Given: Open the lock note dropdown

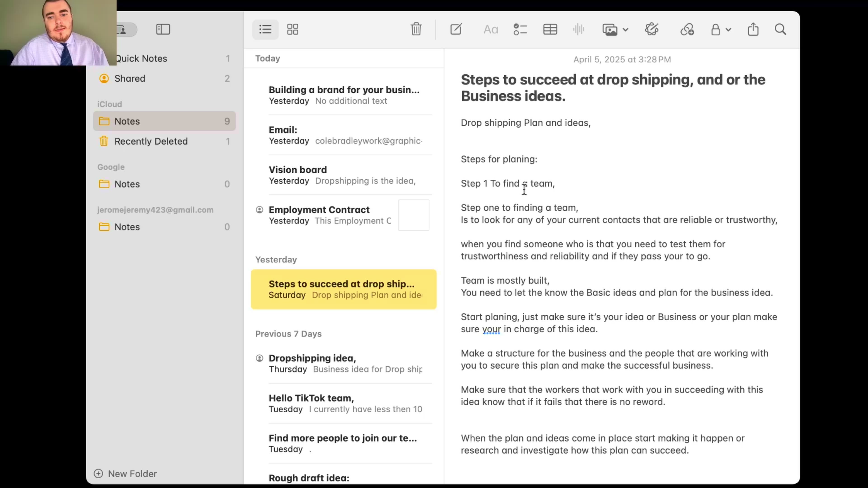Looking at the screenshot, I should point(721,29).
